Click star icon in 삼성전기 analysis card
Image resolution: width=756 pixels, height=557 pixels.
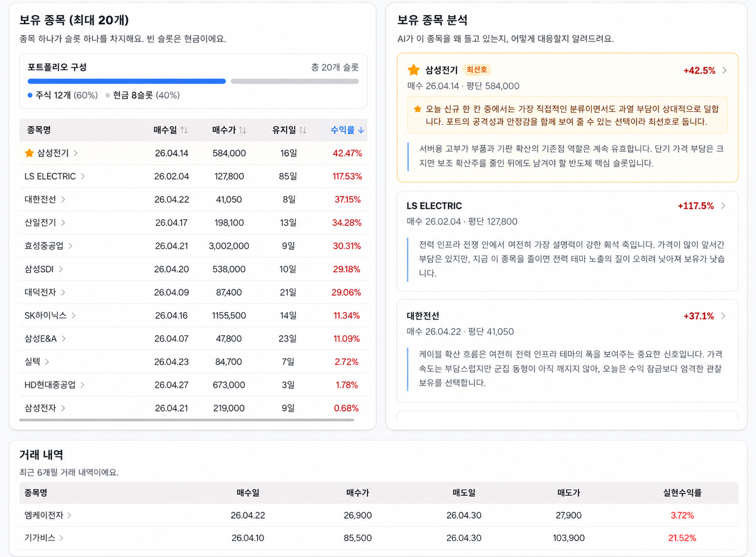(413, 70)
